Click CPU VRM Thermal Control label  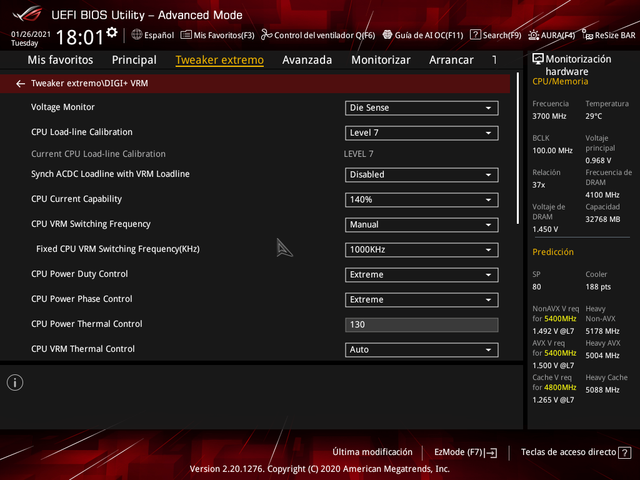pyautogui.click(x=83, y=349)
